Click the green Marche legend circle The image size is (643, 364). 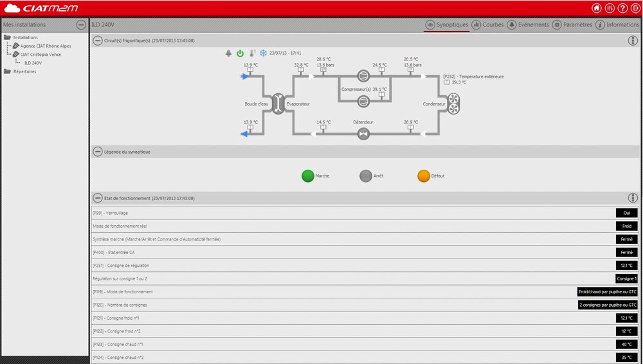click(308, 176)
